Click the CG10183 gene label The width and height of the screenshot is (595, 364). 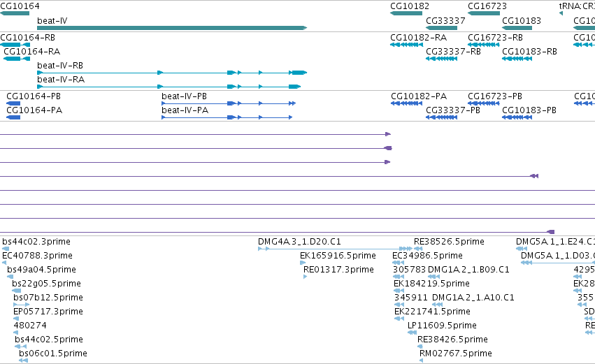pyautogui.click(x=522, y=21)
